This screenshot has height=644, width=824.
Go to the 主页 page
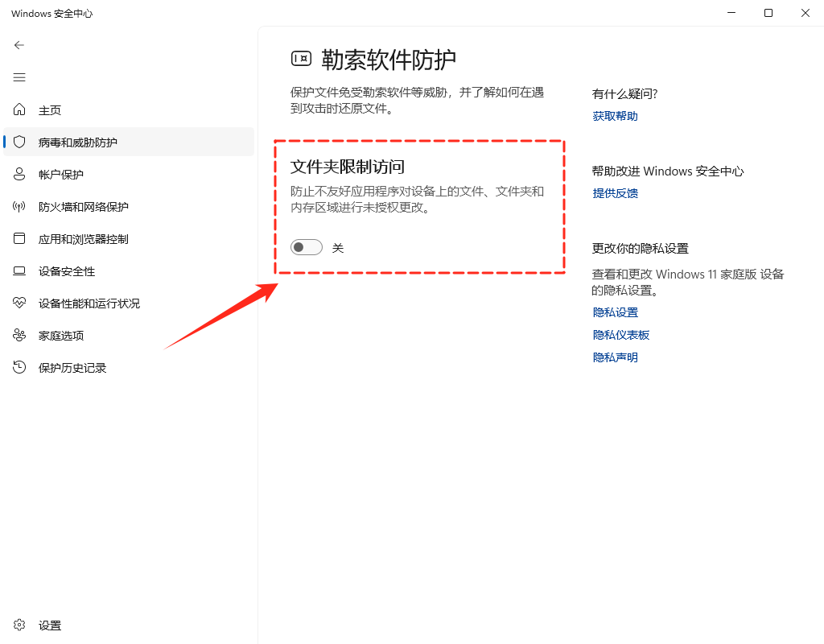pyautogui.click(x=129, y=109)
